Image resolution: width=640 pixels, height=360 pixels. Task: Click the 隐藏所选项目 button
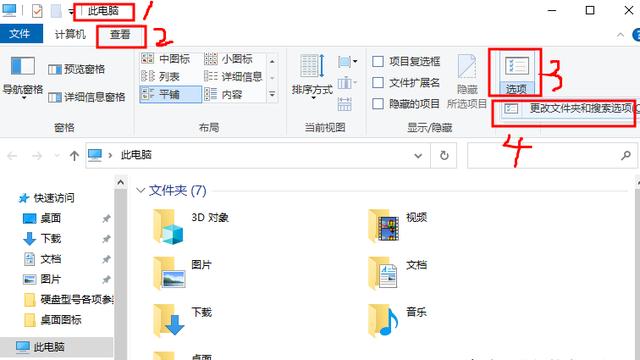tap(467, 82)
